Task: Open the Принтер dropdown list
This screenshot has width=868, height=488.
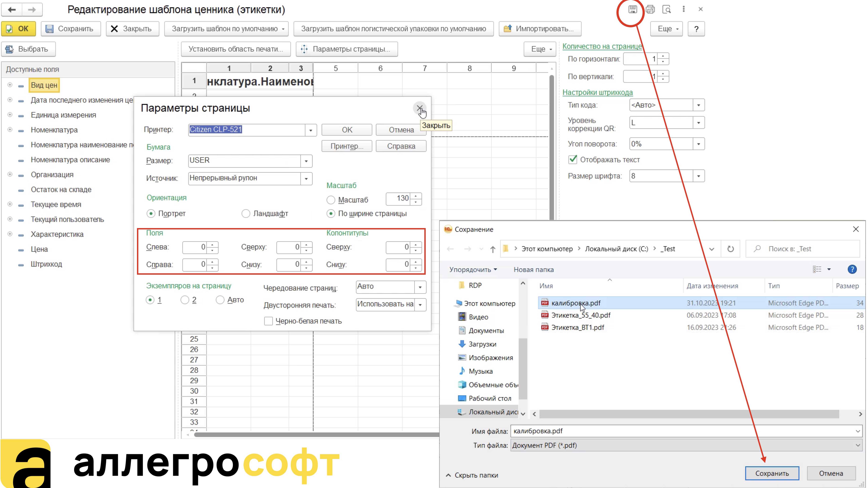Action: [310, 130]
